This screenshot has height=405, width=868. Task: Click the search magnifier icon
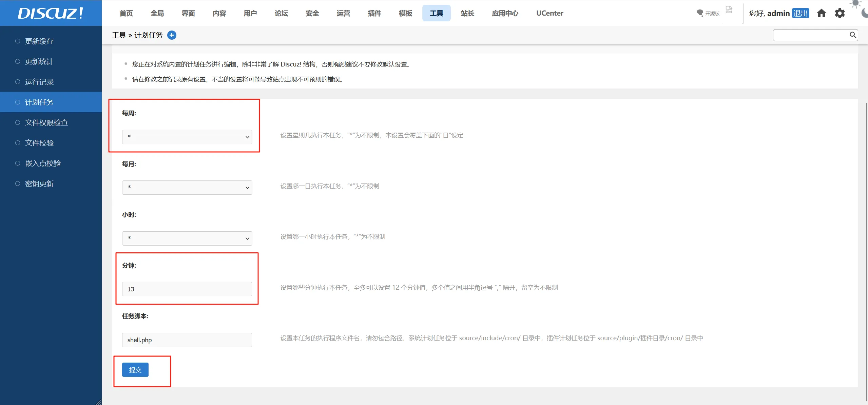tap(853, 35)
